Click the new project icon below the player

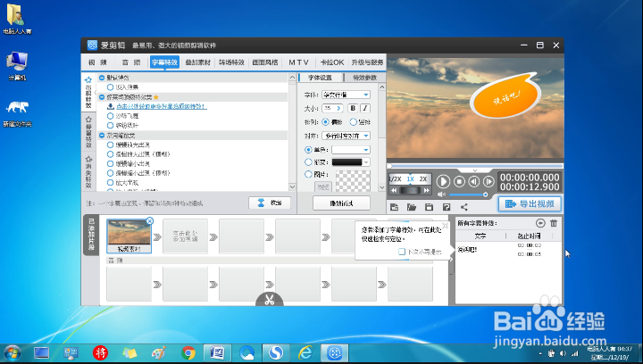[394, 207]
